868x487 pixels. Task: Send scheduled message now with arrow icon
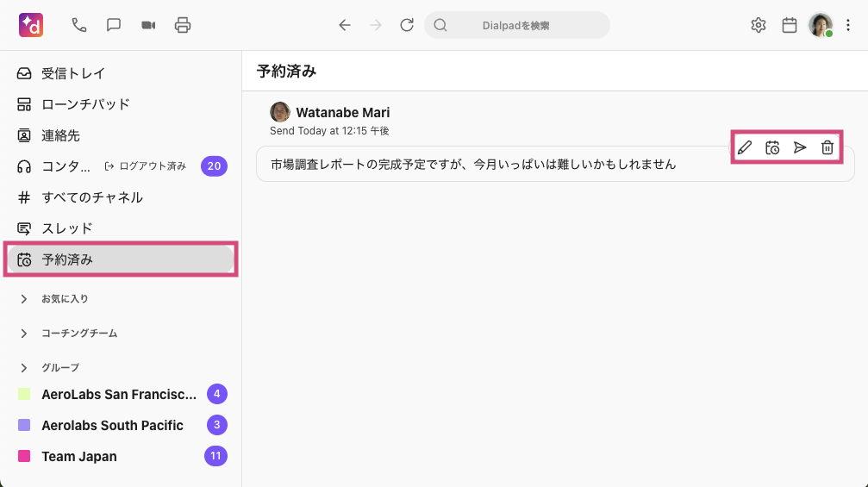point(800,147)
